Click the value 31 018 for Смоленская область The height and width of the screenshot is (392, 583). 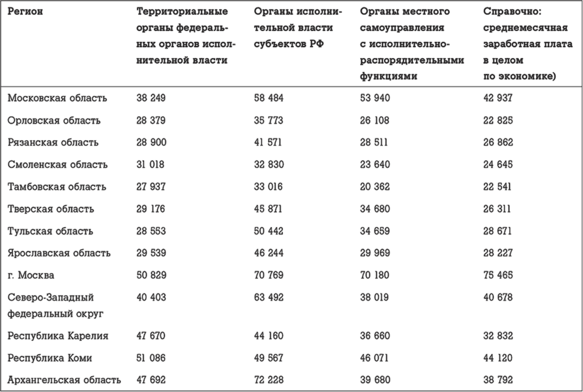coord(150,165)
